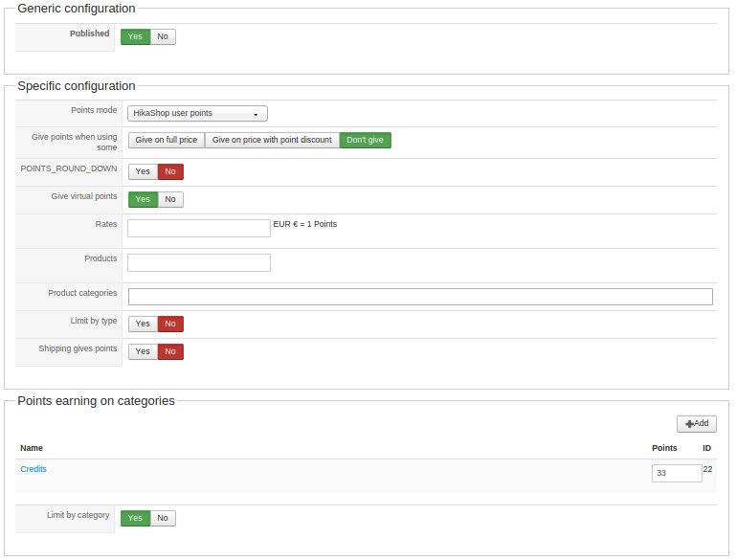Enable Give virtual points with Yes
This screenshot has height=560, width=737.
[x=143, y=199]
